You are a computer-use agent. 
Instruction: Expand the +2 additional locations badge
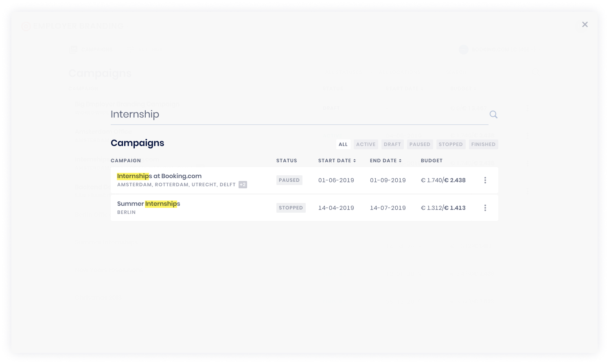(243, 185)
